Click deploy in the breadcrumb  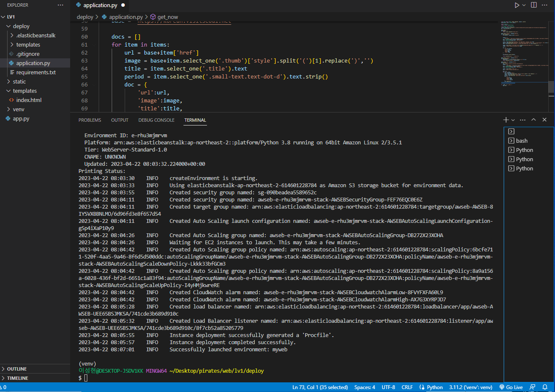coord(85,17)
